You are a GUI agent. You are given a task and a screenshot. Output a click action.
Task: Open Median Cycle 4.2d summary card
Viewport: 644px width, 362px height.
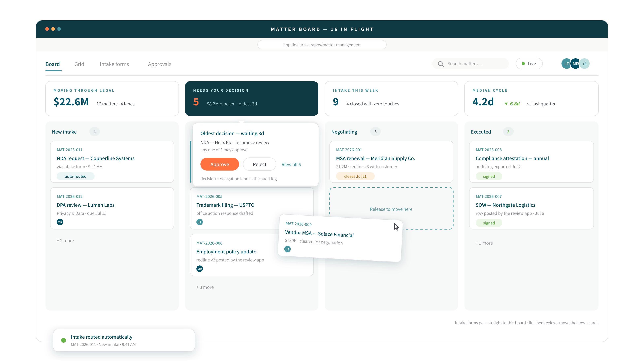[531, 98]
